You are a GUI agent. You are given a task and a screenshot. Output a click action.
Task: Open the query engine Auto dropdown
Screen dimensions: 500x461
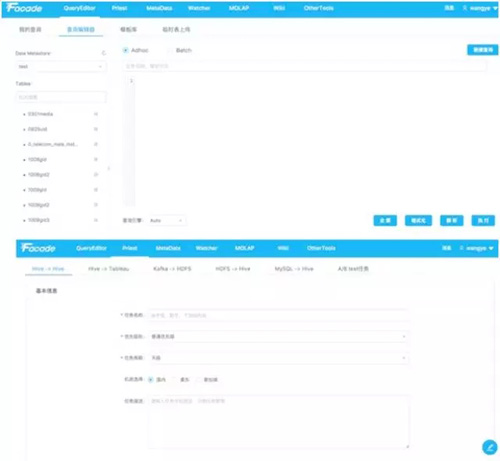[166, 220]
